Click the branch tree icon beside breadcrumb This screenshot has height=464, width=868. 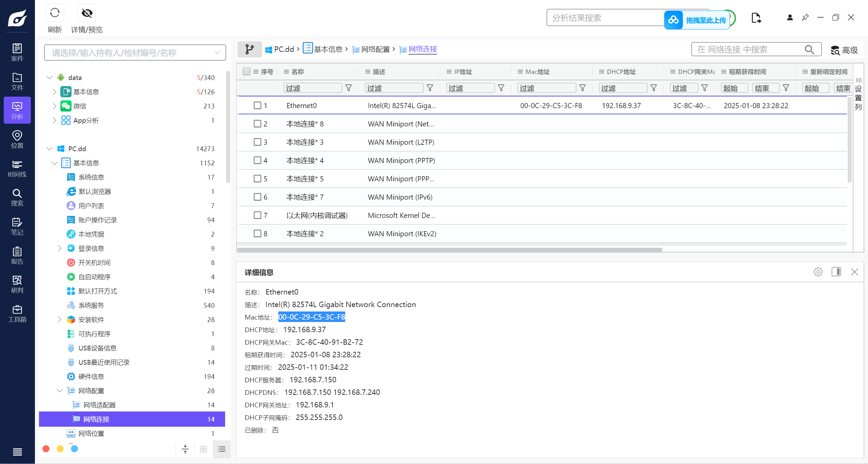(249, 49)
